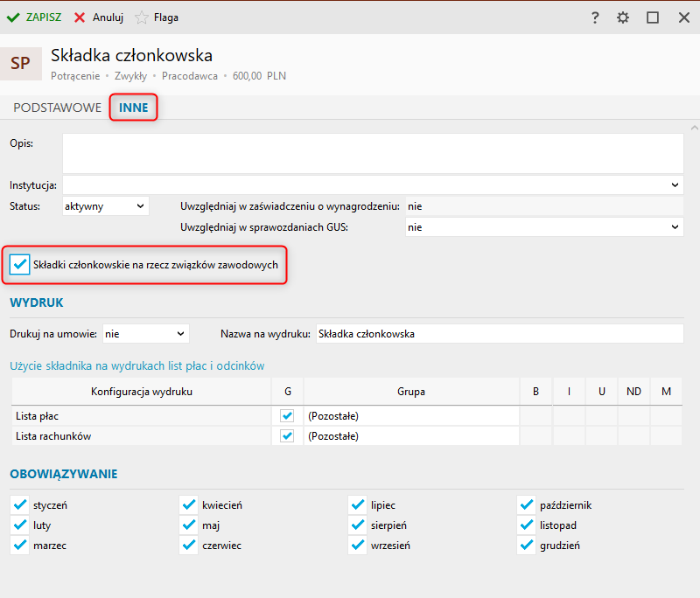Select the Lista płac row
The height and width of the screenshot is (598, 700).
[x=346, y=415]
